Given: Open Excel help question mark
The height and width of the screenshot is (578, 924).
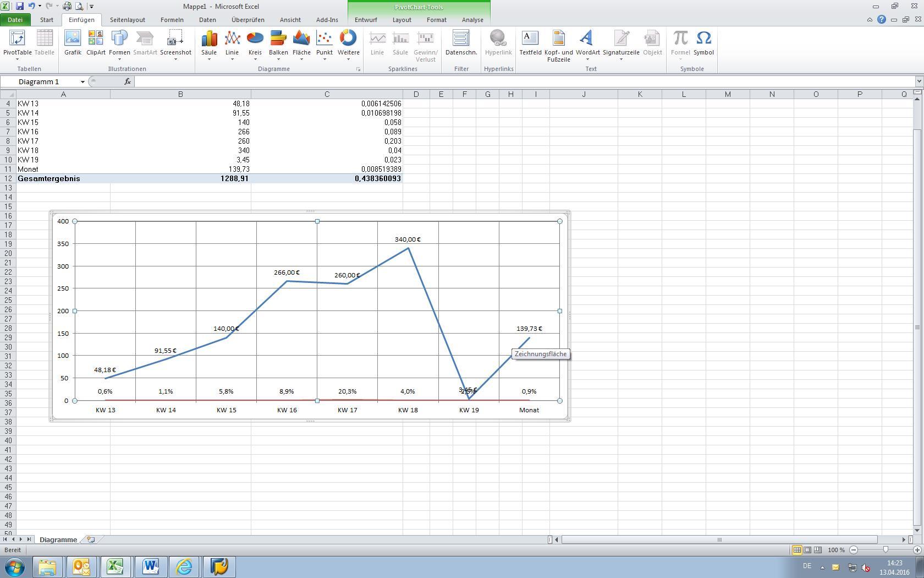Looking at the screenshot, I should pos(882,19).
